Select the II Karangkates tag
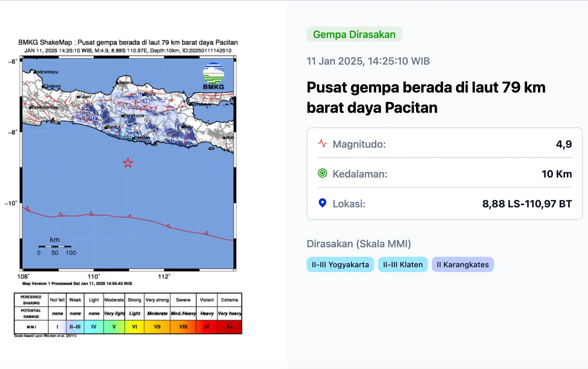The image size is (588, 369). coord(463,265)
